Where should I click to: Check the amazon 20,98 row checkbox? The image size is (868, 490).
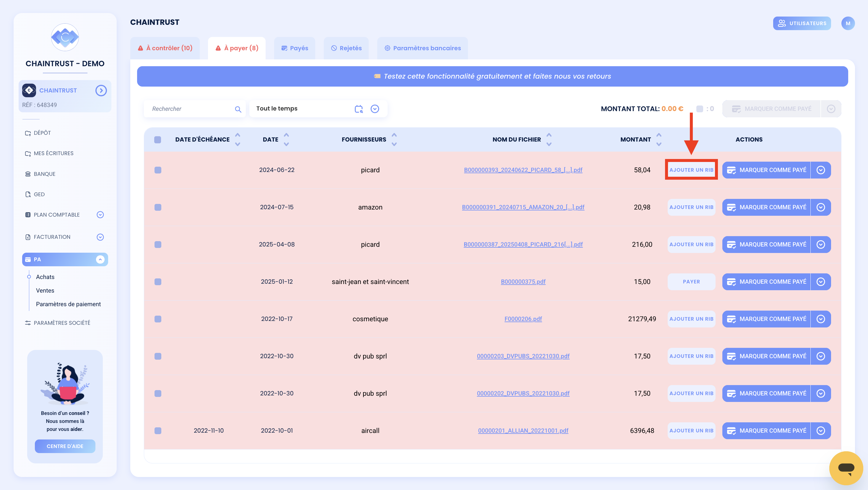(158, 207)
